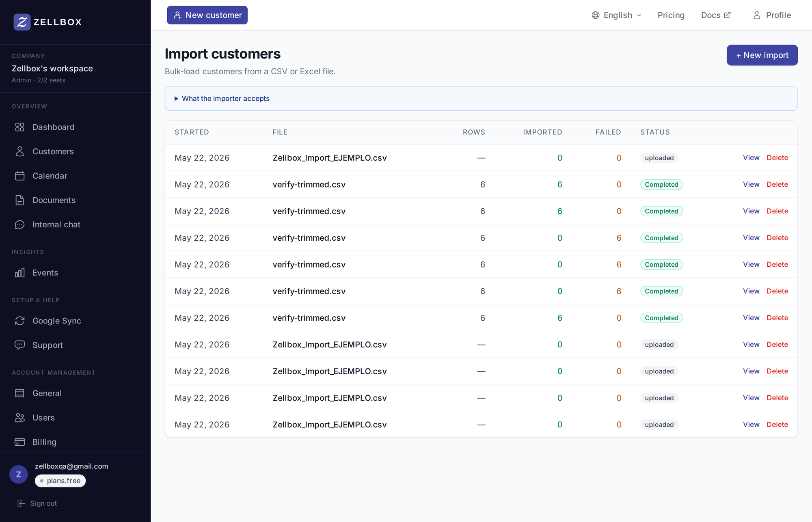Open the Calendar menu item
The height and width of the screenshot is (522, 812).
50,176
